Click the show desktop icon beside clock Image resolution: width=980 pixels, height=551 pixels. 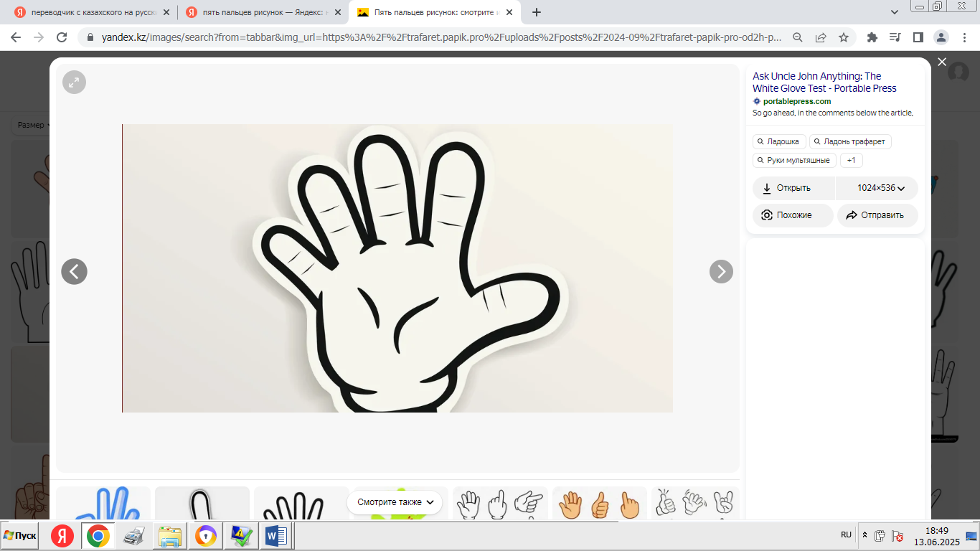(x=971, y=535)
